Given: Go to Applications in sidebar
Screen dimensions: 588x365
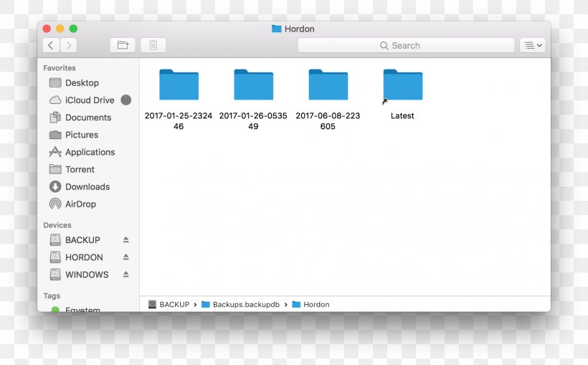Looking at the screenshot, I should click(x=90, y=152).
